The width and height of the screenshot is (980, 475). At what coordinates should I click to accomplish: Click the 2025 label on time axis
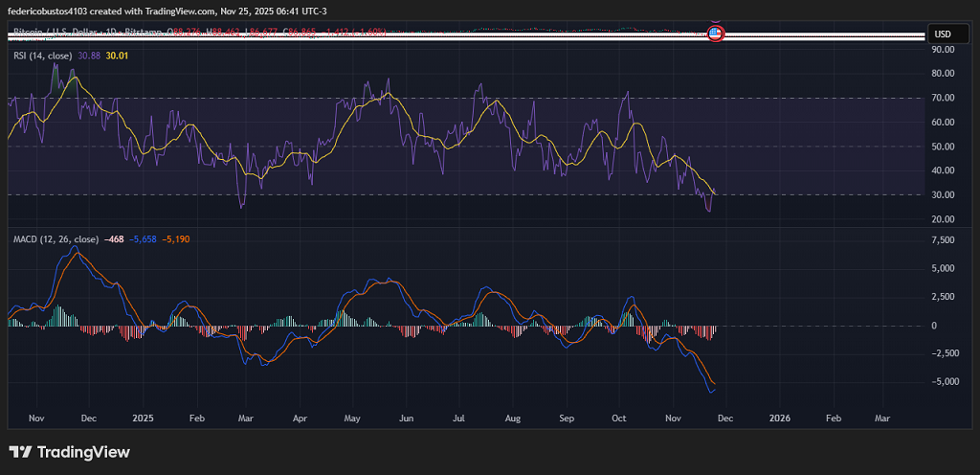(x=144, y=418)
